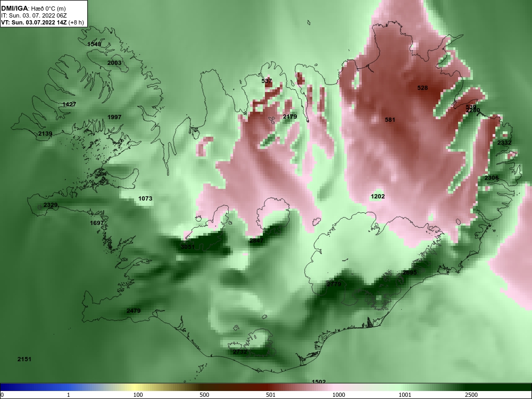Click legend tick value 2500
532x399 pixels.
click(471, 395)
